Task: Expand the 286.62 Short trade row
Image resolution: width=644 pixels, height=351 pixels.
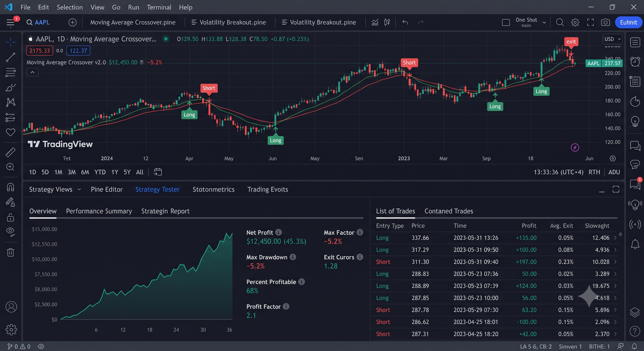Action: tap(615, 322)
